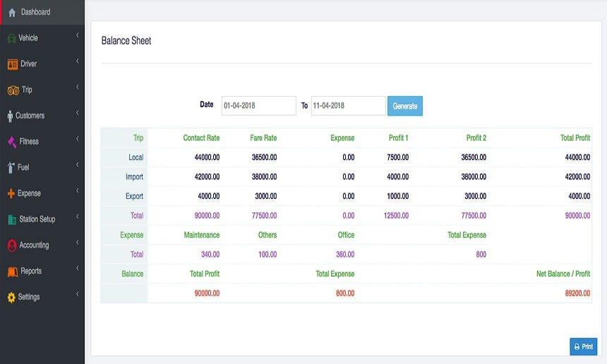Screen dimensions: 607x364
Task: Click the Contact Rate column header
Action: (x=201, y=138)
